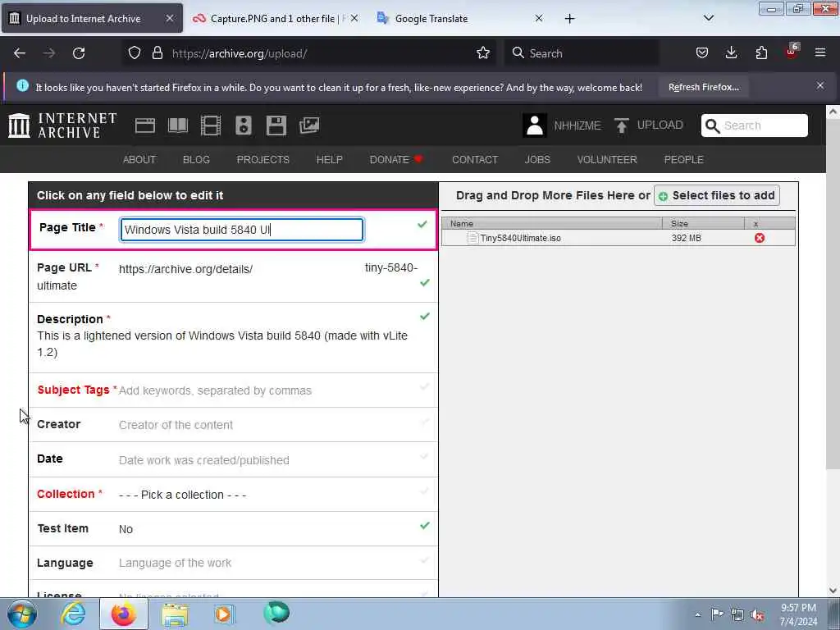Open Windows Explorer folder on taskbar

(175, 614)
